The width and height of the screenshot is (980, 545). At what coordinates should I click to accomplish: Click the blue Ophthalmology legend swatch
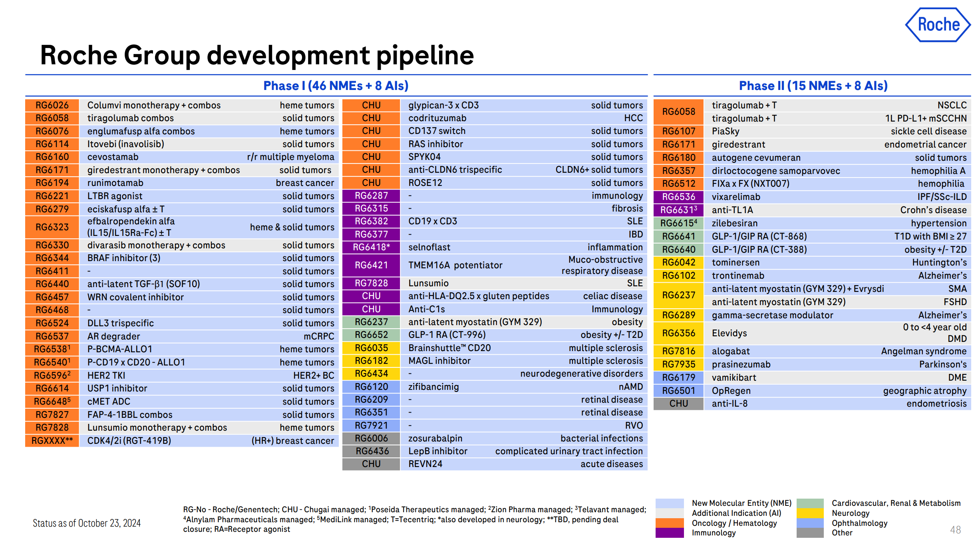click(x=810, y=523)
